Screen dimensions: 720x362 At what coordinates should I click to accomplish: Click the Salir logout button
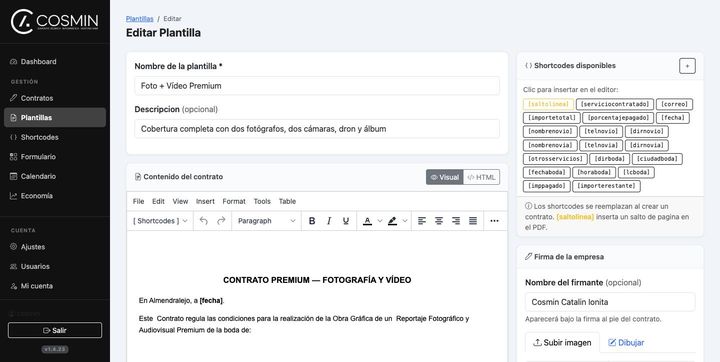(55, 330)
